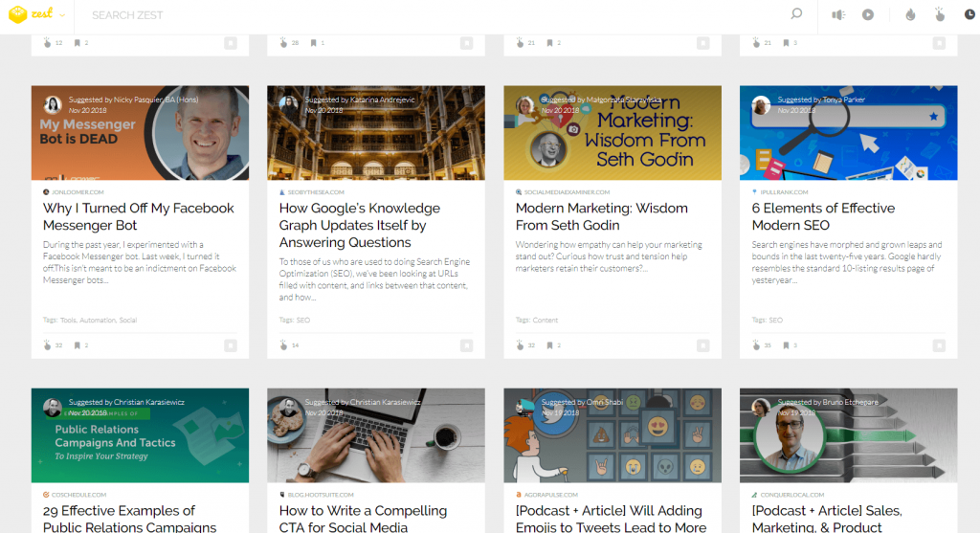Toggle save checkbox on the Modern SEO card
The width and height of the screenshot is (980, 533).
point(939,345)
